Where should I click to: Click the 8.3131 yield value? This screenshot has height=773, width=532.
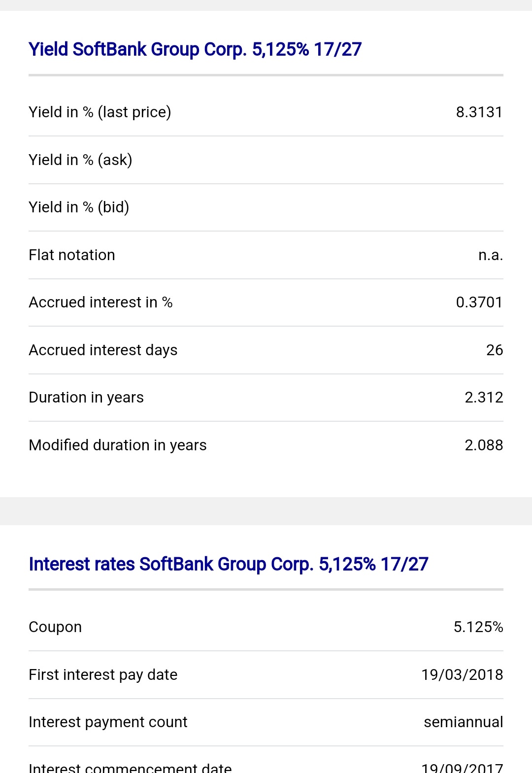[479, 112]
